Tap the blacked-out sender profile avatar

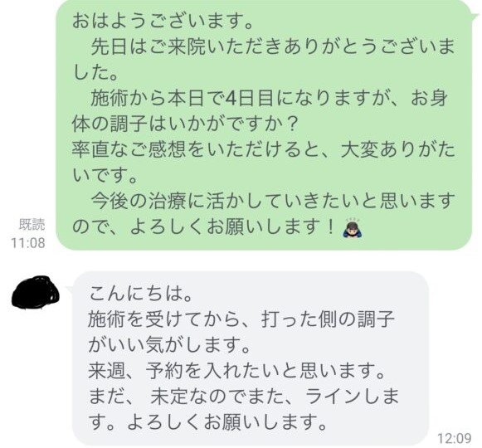click(x=36, y=291)
